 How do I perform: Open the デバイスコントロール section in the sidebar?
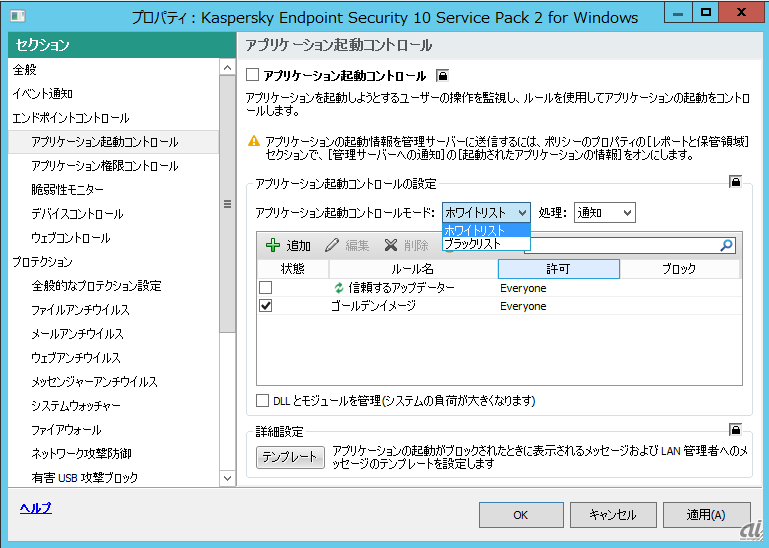pos(77,214)
